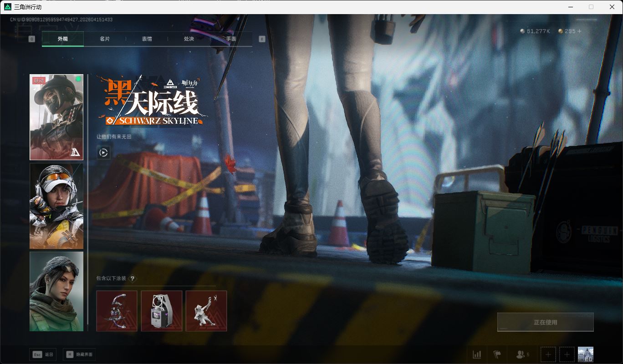This screenshot has height=364, width=623.
Task: Open the flags icon in bottom bar
Action: point(496,354)
